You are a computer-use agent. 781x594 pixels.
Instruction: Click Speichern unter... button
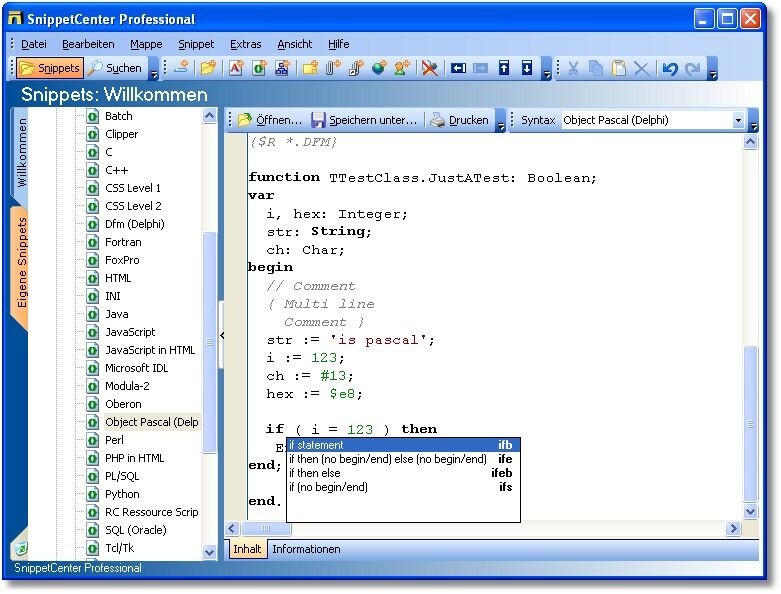(364, 120)
